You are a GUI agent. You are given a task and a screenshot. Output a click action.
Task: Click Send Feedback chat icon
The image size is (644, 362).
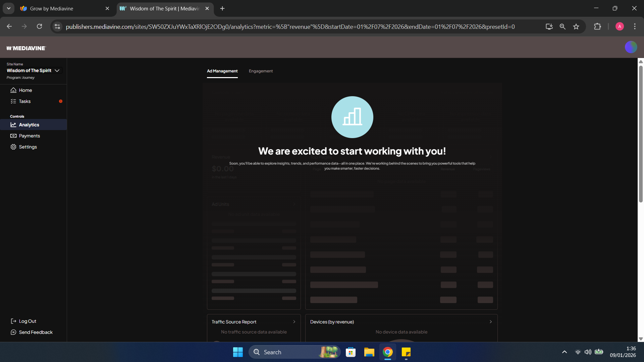point(13,332)
